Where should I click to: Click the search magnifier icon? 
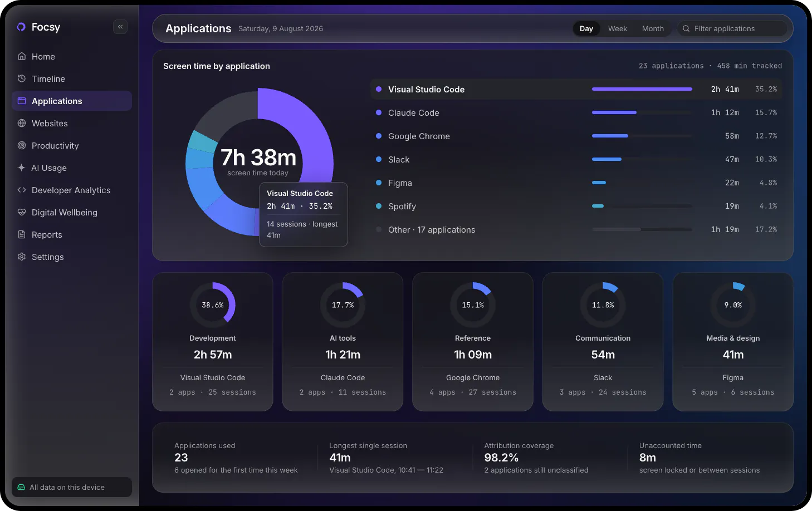[686, 28]
